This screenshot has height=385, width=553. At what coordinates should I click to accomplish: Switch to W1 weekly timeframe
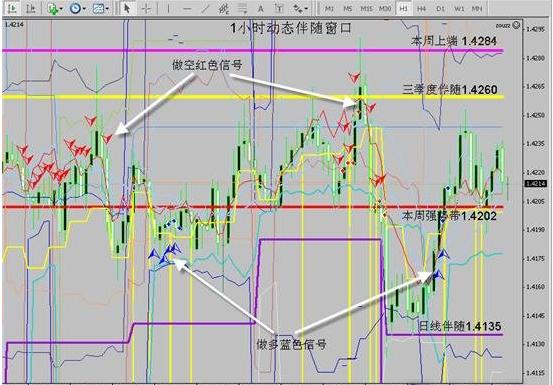459,9
